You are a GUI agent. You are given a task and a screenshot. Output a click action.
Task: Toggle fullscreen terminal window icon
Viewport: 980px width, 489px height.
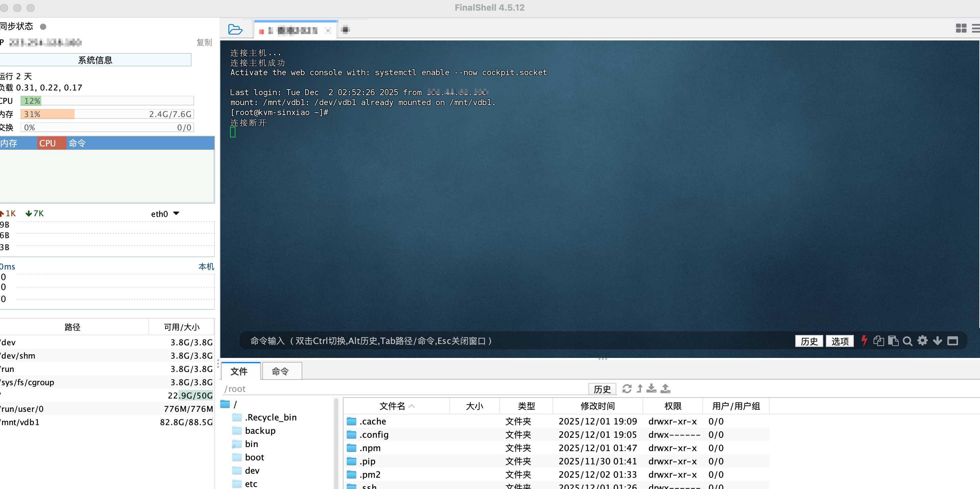pos(952,340)
